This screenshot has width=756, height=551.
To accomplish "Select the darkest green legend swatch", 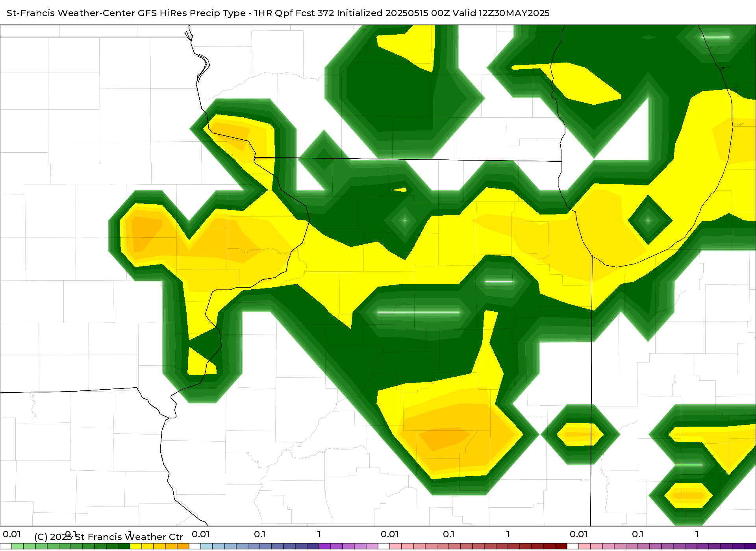I will pos(124,546).
